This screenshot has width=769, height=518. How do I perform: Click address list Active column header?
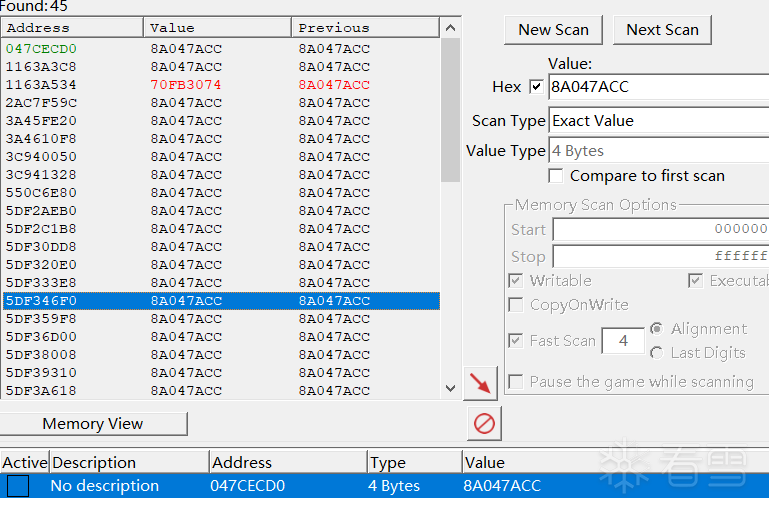(x=25, y=462)
